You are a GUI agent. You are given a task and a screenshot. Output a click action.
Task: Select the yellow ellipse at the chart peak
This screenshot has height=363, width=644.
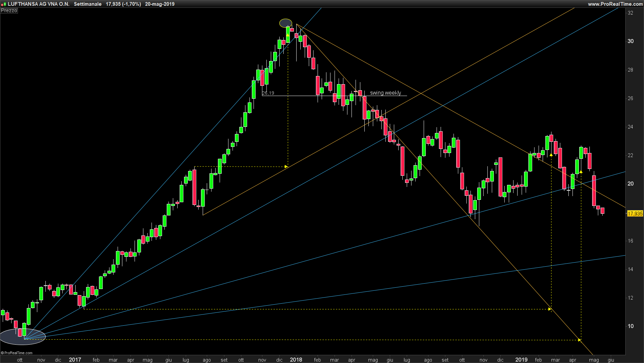coord(286,23)
